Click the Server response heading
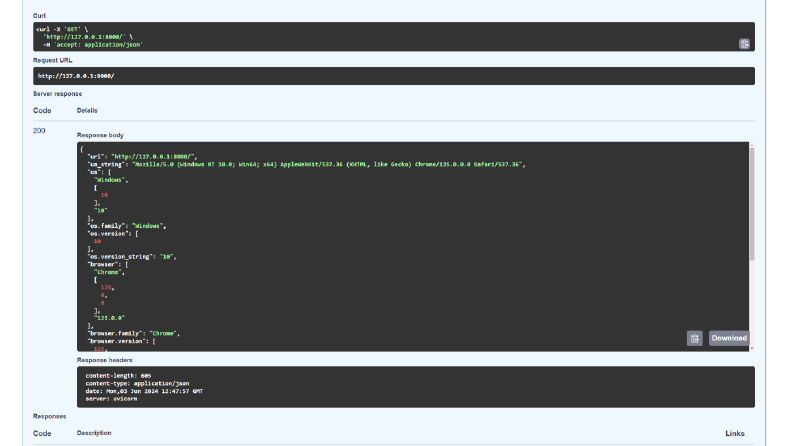The height and width of the screenshot is (446, 793). click(57, 94)
